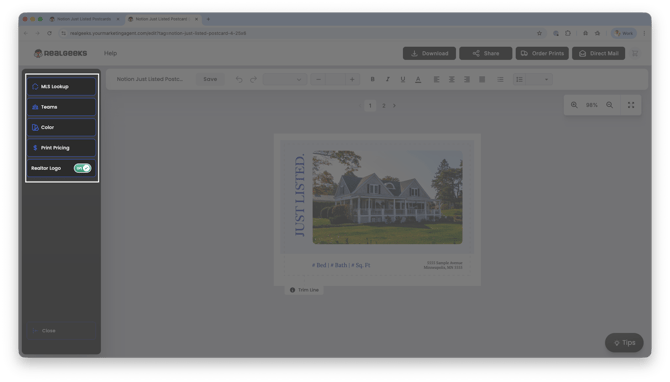The height and width of the screenshot is (382, 670).
Task: Undo the last edit
Action: click(239, 79)
